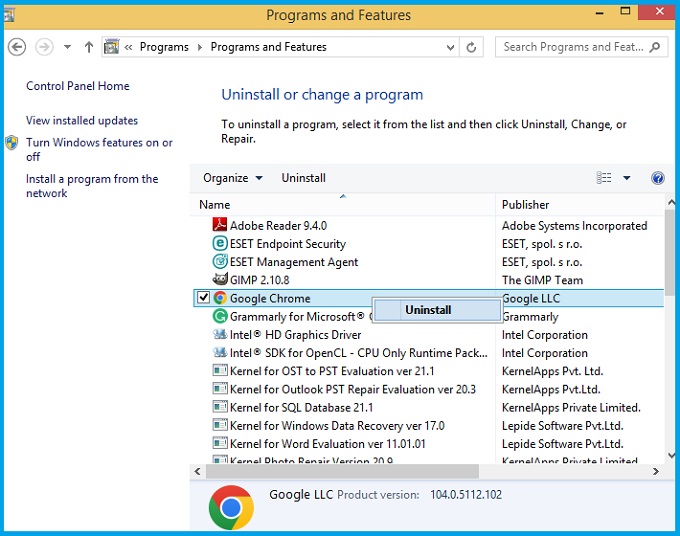Sort by the Name column header
Viewport: 680px width, 536px height.
click(343, 204)
